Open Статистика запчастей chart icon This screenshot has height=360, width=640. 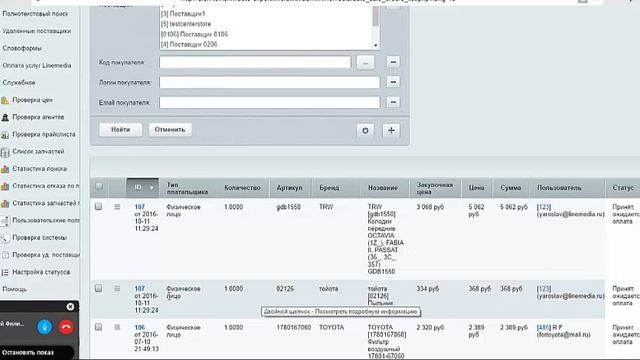point(5,204)
